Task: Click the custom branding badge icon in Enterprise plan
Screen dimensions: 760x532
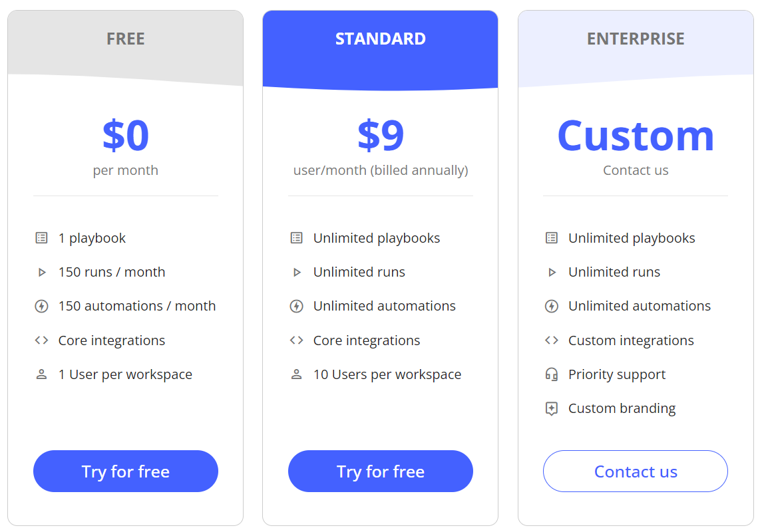Action: [551, 408]
